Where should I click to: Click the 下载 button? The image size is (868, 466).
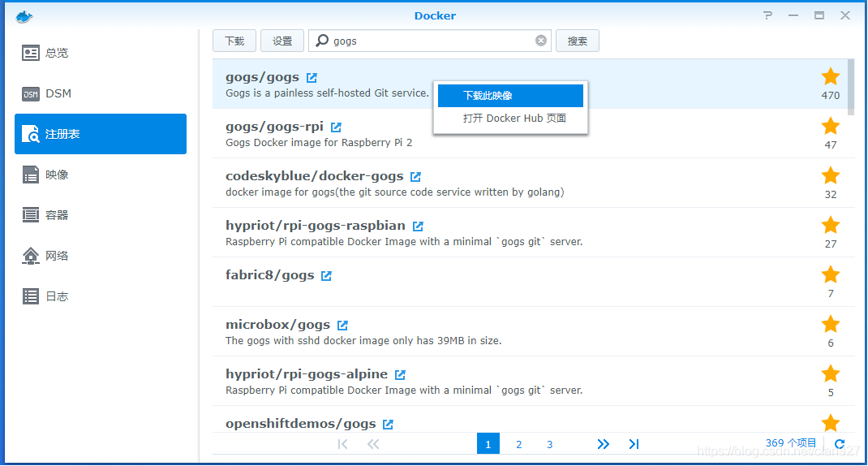[234, 41]
